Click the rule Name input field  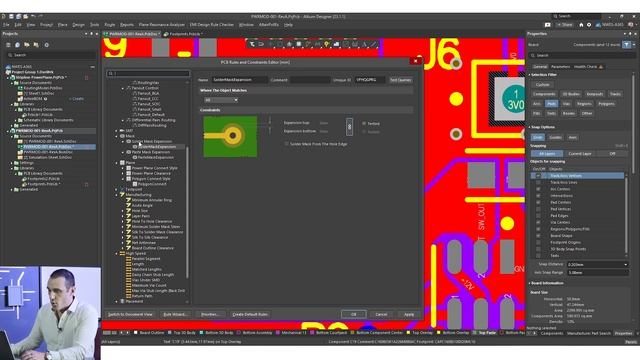(240, 80)
